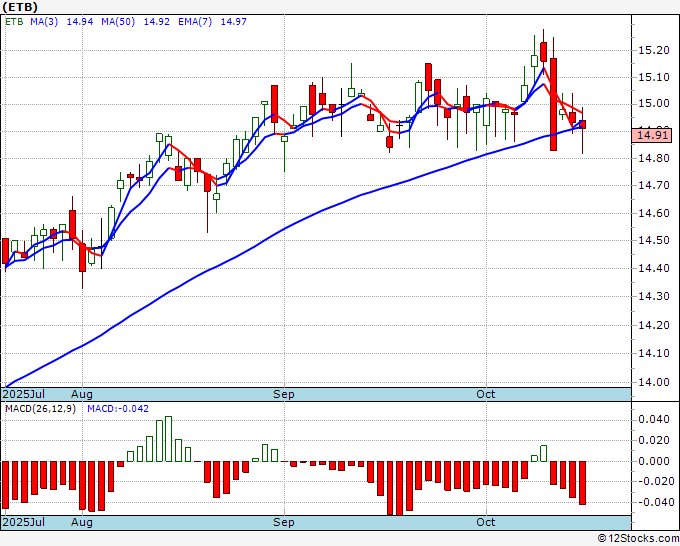
Task: Click Oct on the price chart axis
Action: pyautogui.click(x=486, y=394)
